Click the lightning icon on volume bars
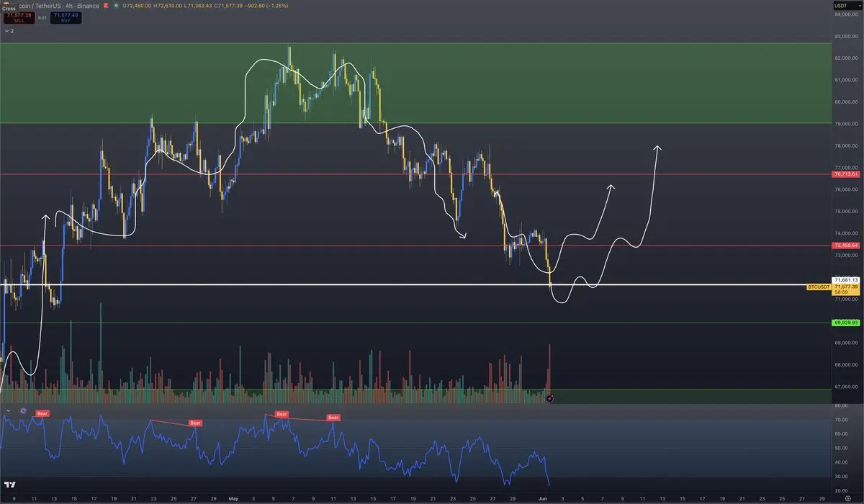The height and width of the screenshot is (504, 864). 550,397
